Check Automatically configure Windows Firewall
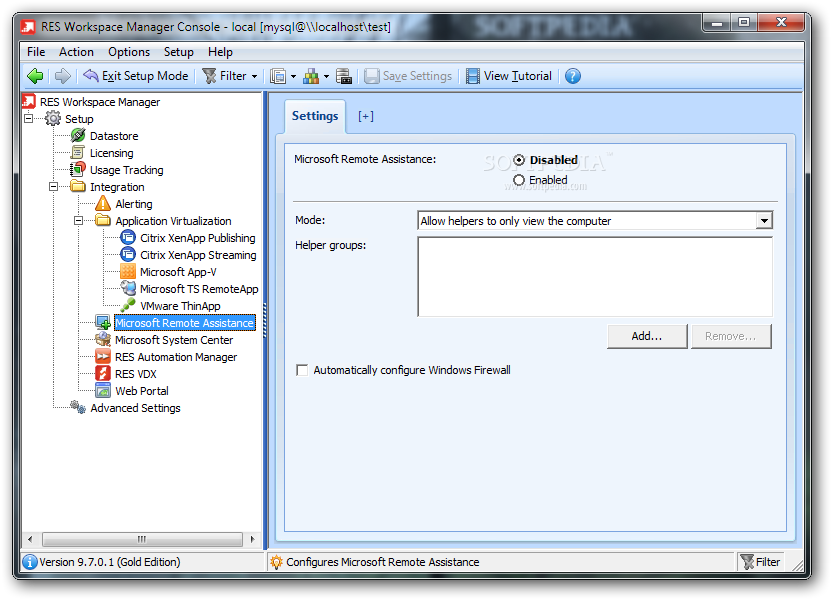This screenshot has height=600, width=832. (302, 370)
